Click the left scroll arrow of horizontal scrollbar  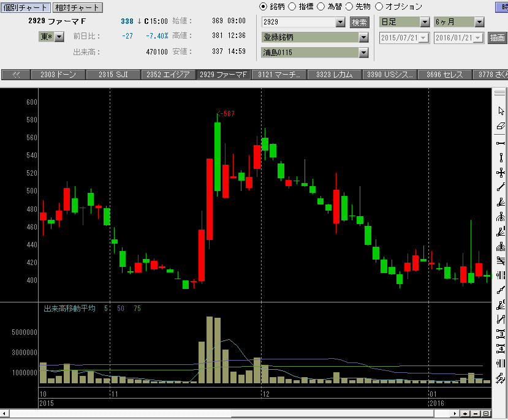(x=4, y=413)
